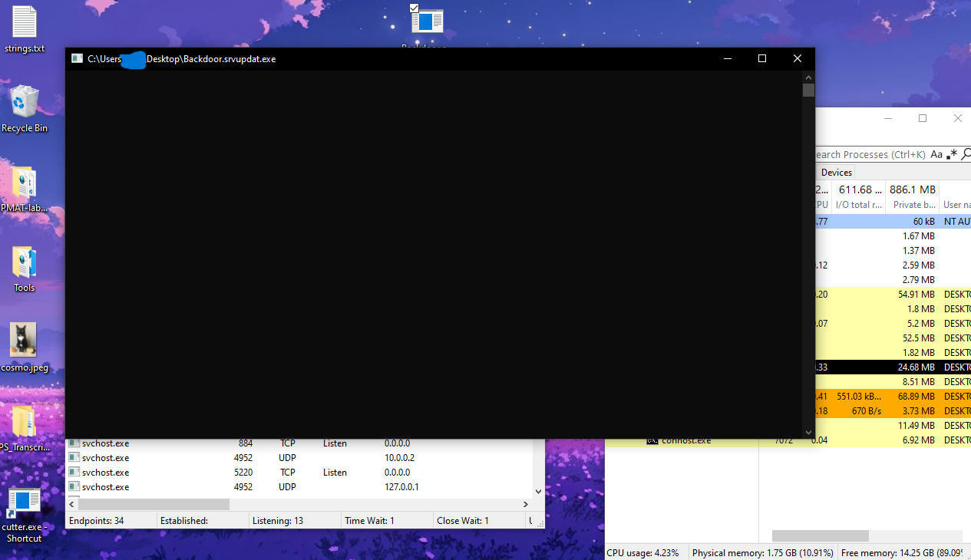Click the TCP connections horizontal scrollbar
The height and width of the screenshot is (560, 971).
(x=154, y=504)
